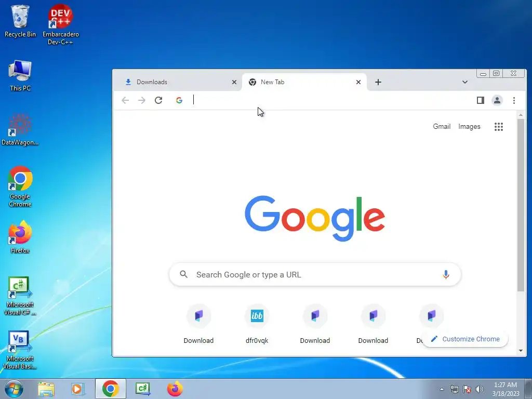Image resolution: width=532 pixels, height=399 pixels.
Task: Expand the tab search chevron
Action: [x=465, y=82]
